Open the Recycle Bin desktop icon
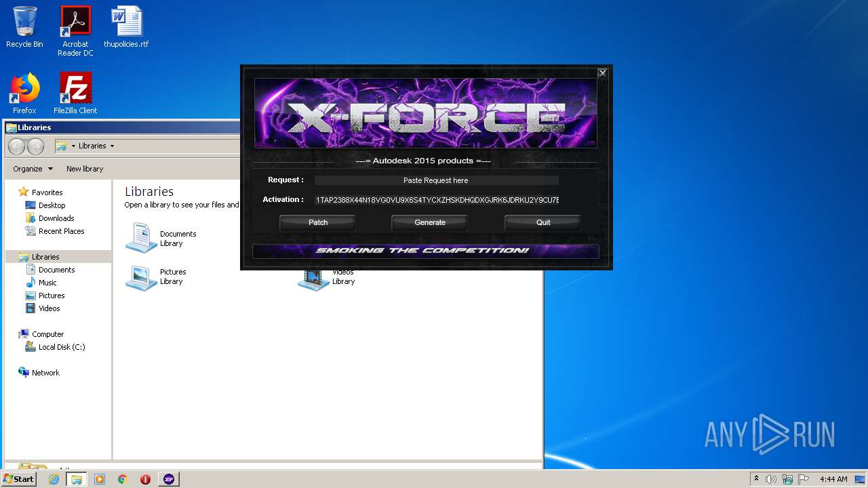 click(24, 27)
